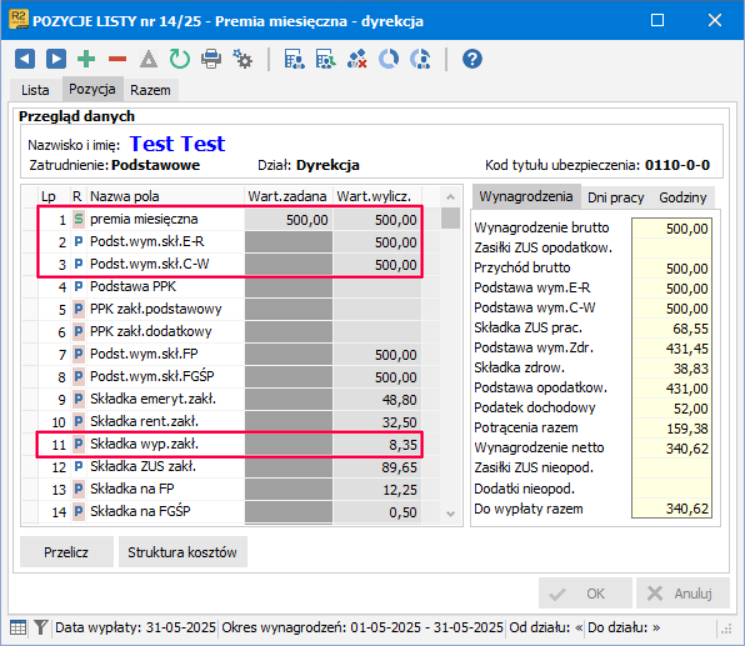The image size is (745, 646).
Task: Print the payroll list position
Action: [211, 59]
